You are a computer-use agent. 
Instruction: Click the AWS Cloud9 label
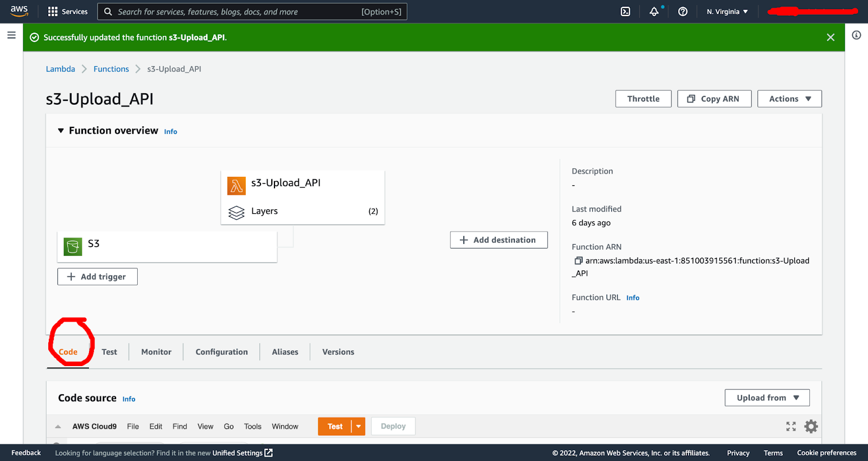(94, 427)
